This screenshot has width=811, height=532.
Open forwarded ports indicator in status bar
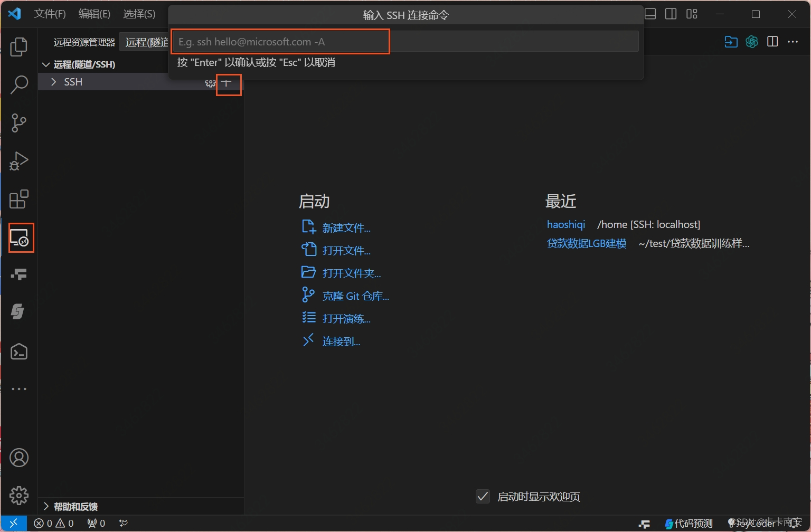96,524
